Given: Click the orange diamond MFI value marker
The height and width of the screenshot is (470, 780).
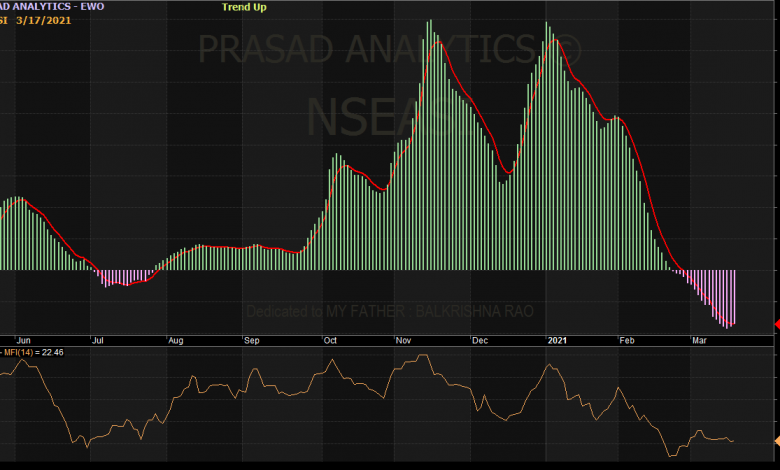Looking at the screenshot, I should (x=776, y=440).
